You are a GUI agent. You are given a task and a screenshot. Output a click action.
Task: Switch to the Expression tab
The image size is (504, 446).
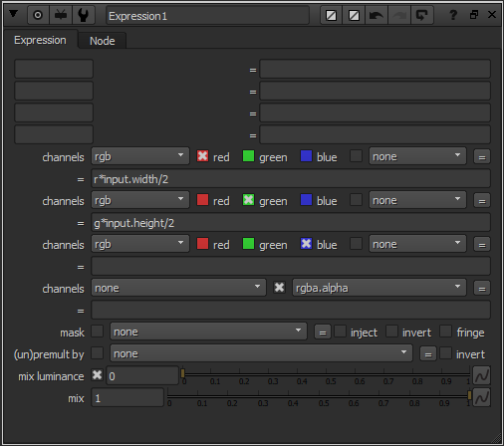click(40, 40)
